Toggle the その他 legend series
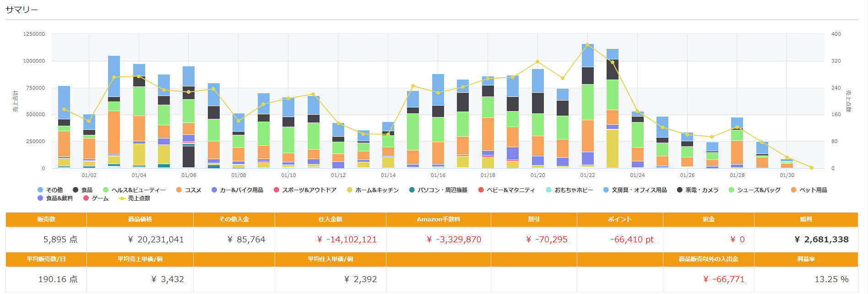The height and width of the screenshot is (294, 868). pos(50,190)
